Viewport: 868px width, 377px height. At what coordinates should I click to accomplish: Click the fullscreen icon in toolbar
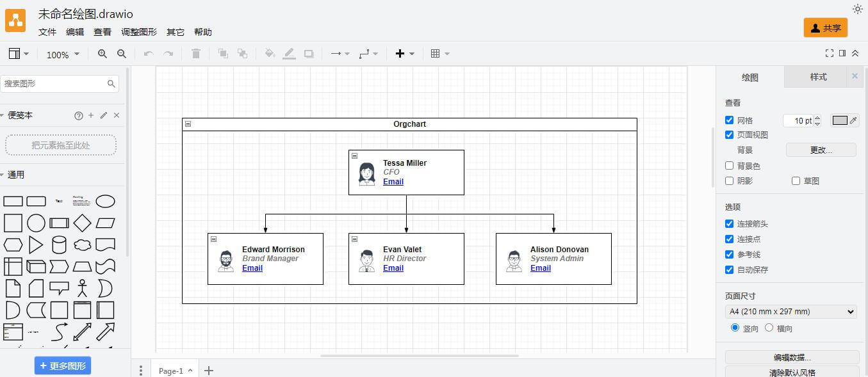(x=830, y=53)
